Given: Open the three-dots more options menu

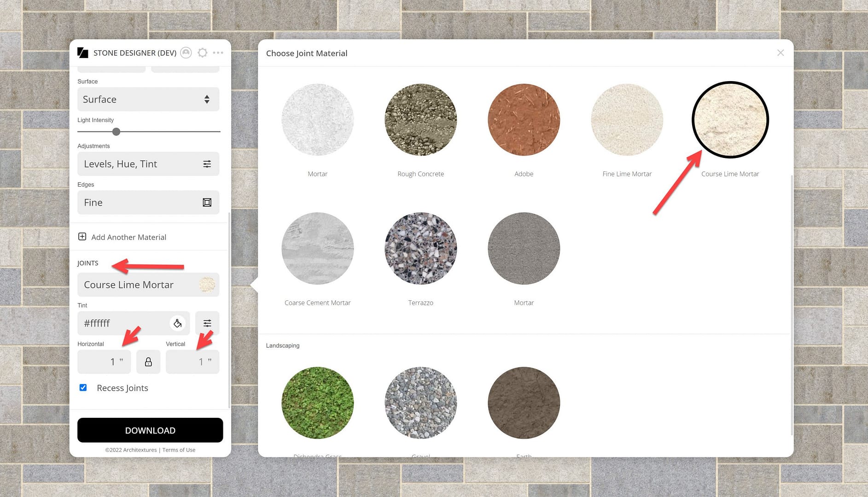Looking at the screenshot, I should 218,53.
